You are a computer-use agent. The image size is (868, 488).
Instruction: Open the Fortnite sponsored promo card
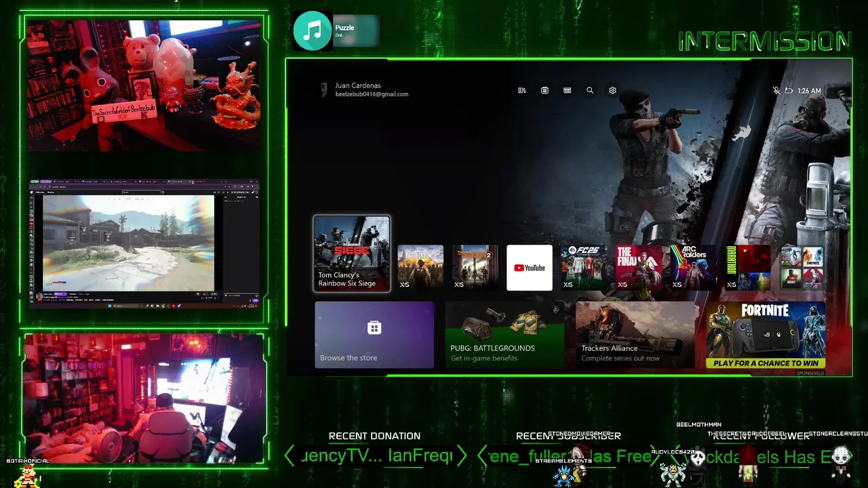[x=766, y=335]
